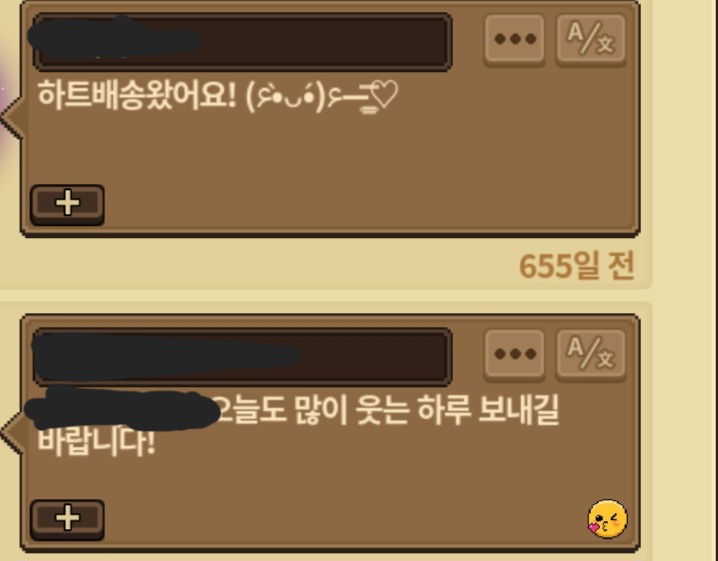Open sender name bar of the second message
This screenshot has height=561, width=718.
pos(242,357)
